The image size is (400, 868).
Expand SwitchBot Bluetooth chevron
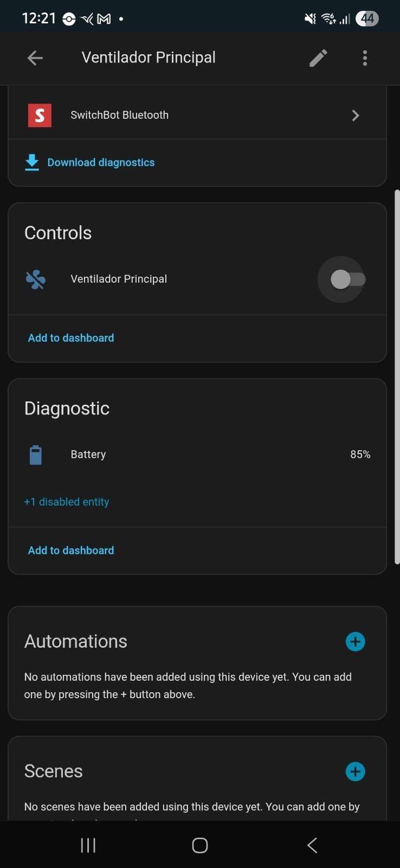click(356, 116)
